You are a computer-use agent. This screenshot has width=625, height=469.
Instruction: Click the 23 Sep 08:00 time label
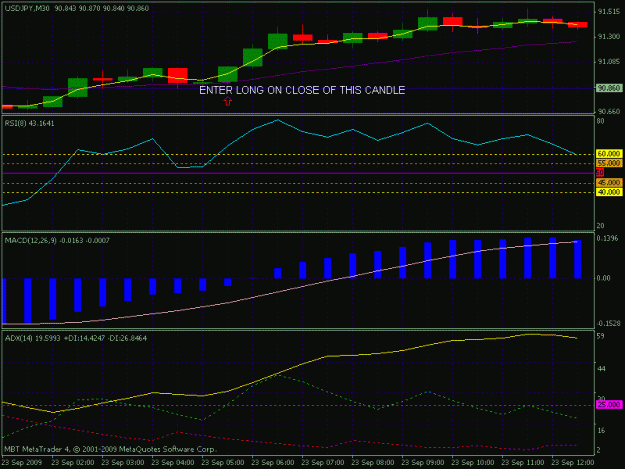pos(373,463)
